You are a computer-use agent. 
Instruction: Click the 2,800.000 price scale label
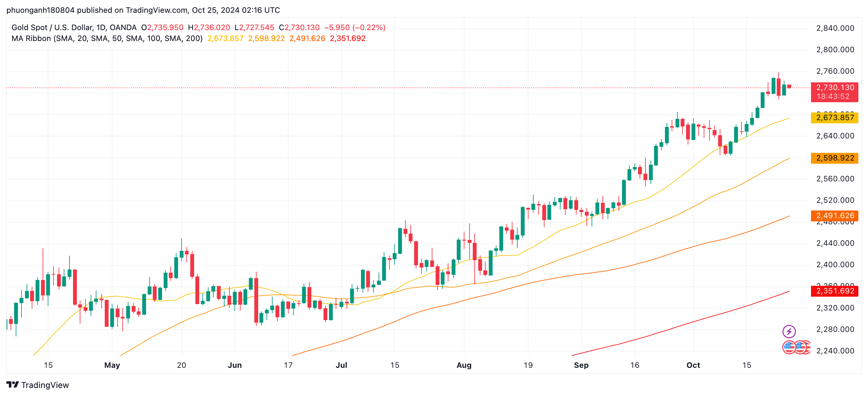tap(835, 50)
